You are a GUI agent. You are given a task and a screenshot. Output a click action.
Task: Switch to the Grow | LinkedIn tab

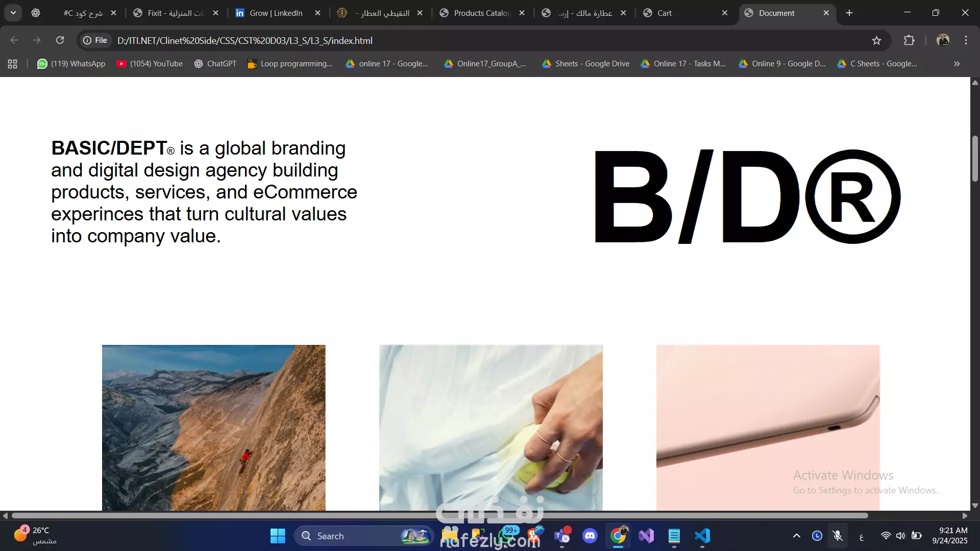(276, 13)
